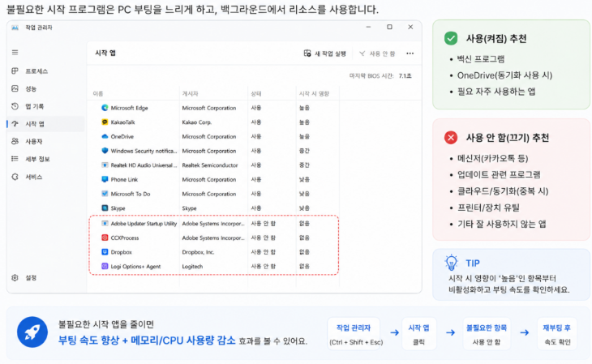The height and width of the screenshot is (364, 592).
Task: Click the 사용 안 함 toolbar button
Action: [377, 54]
